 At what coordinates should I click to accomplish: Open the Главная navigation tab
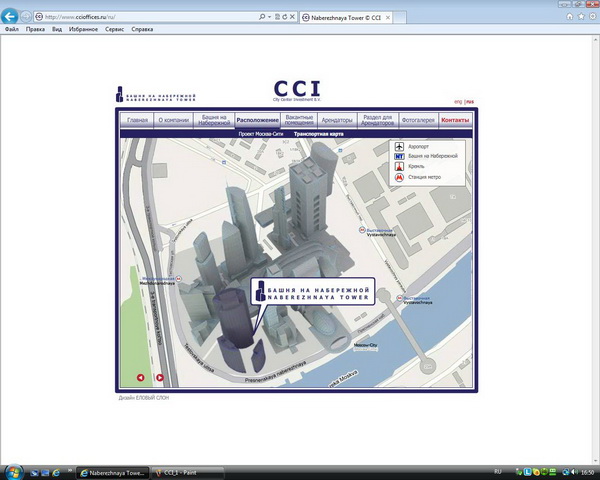(137, 120)
